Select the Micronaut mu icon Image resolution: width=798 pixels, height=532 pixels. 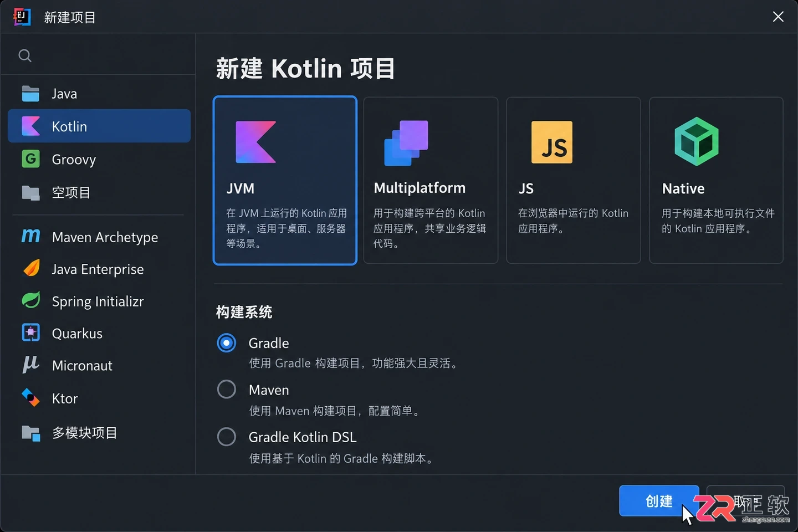[x=30, y=365]
